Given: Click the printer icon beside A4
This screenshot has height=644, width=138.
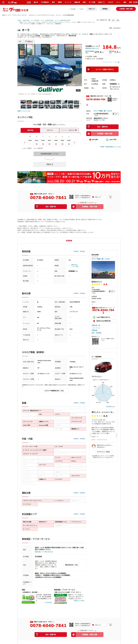Looking at the screenshot, I should point(109,20).
